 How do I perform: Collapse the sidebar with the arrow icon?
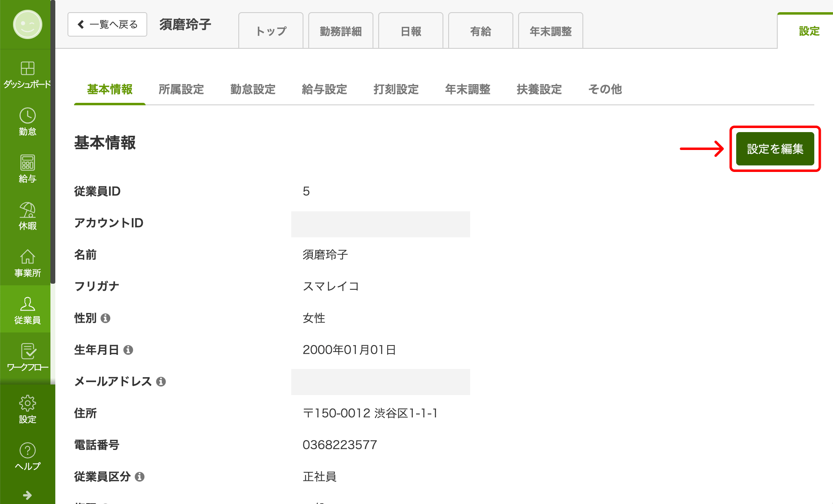click(x=27, y=495)
